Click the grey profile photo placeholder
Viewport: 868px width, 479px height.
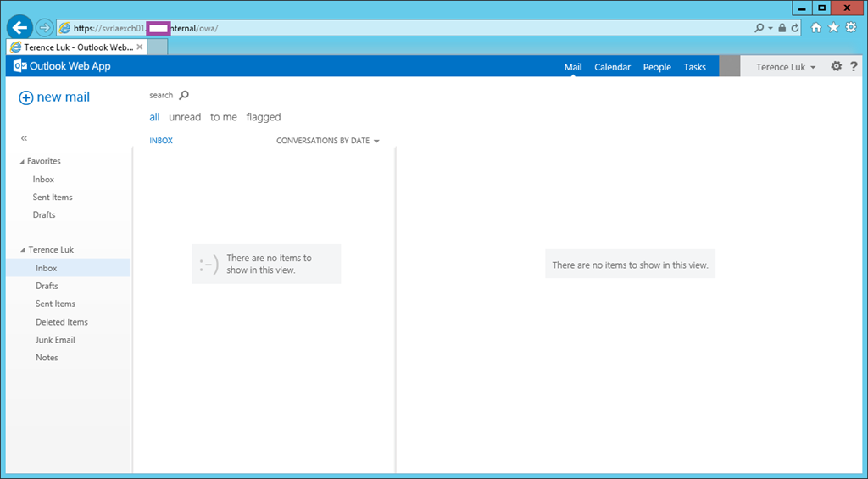coord(730,66)
